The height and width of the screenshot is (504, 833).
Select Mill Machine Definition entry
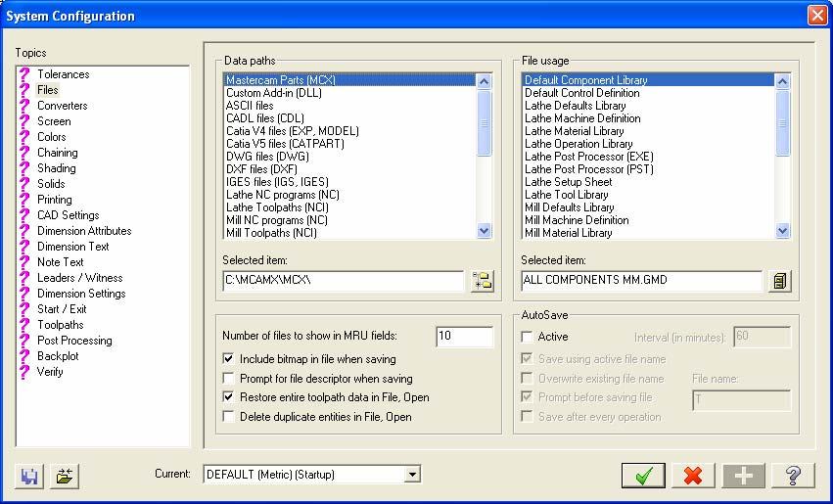click(x=649, y=220)
